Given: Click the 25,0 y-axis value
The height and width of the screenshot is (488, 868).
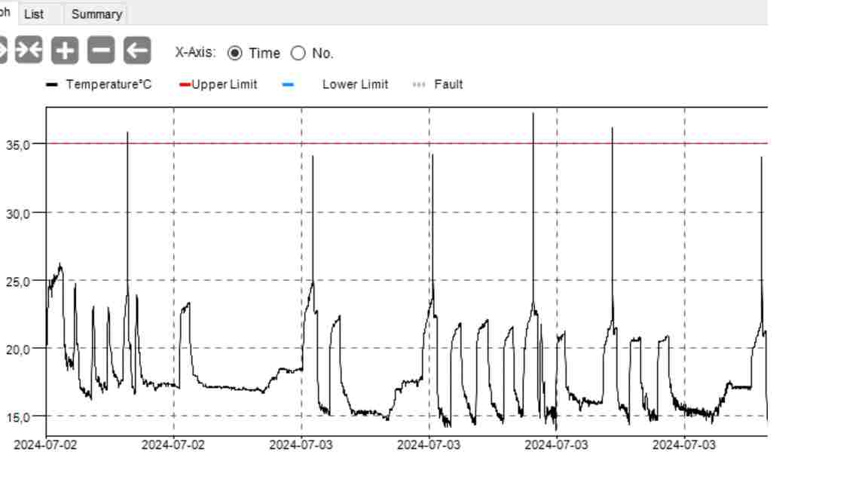Looking at the screenshot, I should [x=18, y=282].
